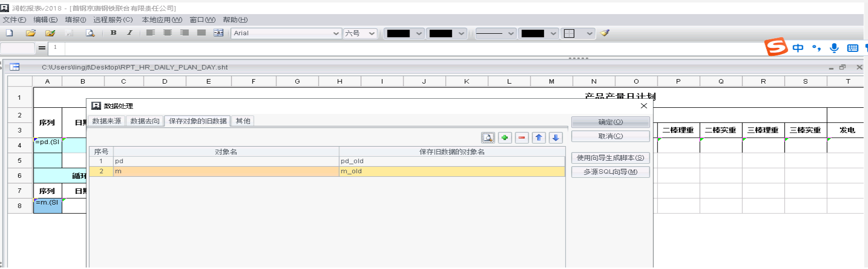Image resolution: width=868 pixels, height=269 pixels.
Task: Click the print preview magnifier icon
Action: coord(90,33)
